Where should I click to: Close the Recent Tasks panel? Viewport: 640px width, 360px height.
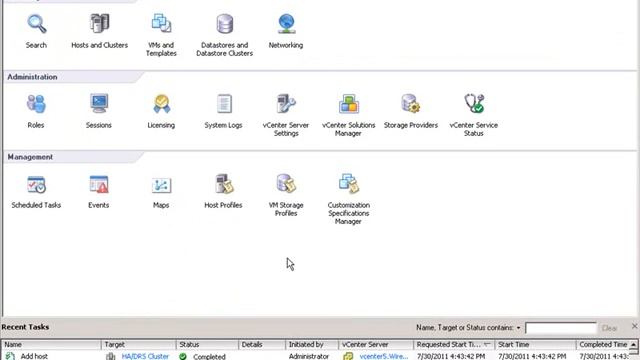pyautogui.click(x=634, y=326)
